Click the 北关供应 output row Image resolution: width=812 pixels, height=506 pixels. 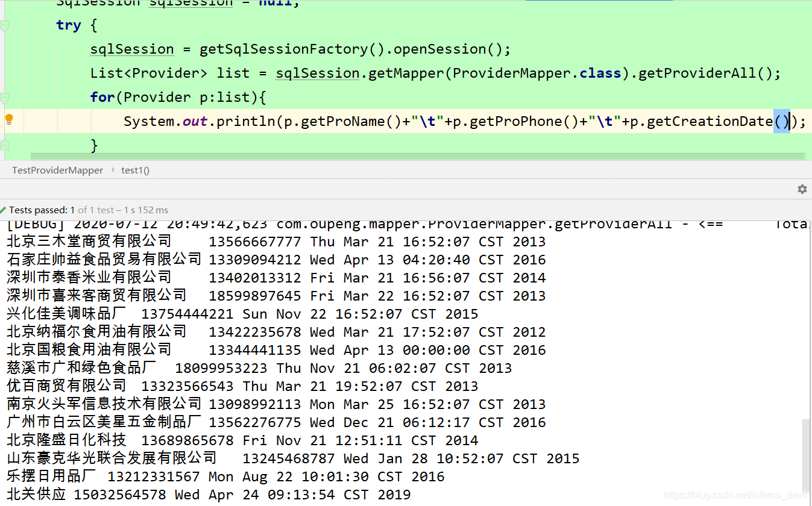click(x=209, y=495)
